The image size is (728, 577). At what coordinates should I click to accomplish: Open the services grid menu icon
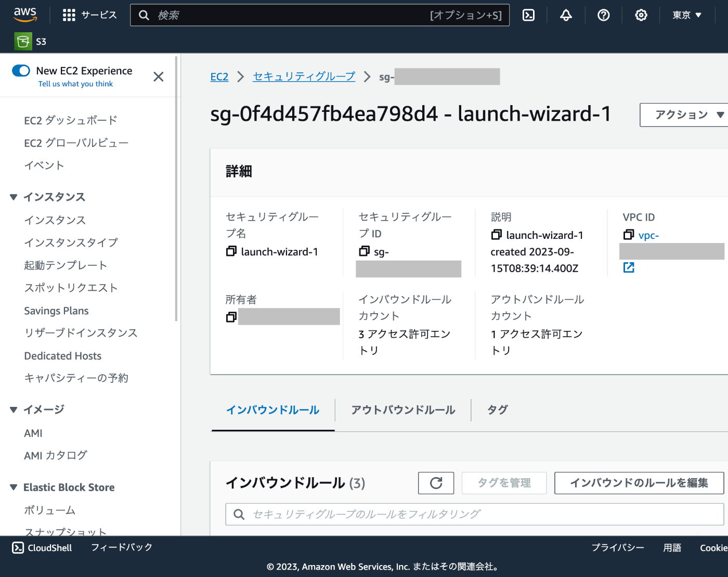pyautogui.click(x=69, y=15)
